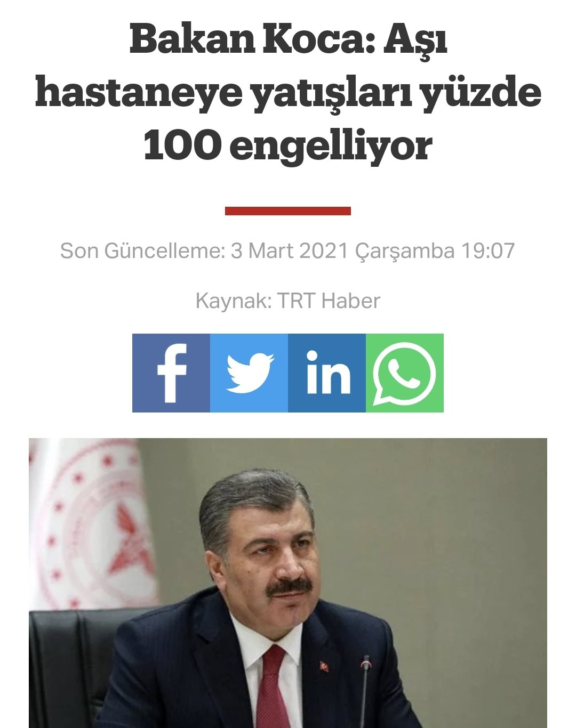Send the article through WhatsApp
Viewport: 576px width, 728px height.
click(405, 373)
